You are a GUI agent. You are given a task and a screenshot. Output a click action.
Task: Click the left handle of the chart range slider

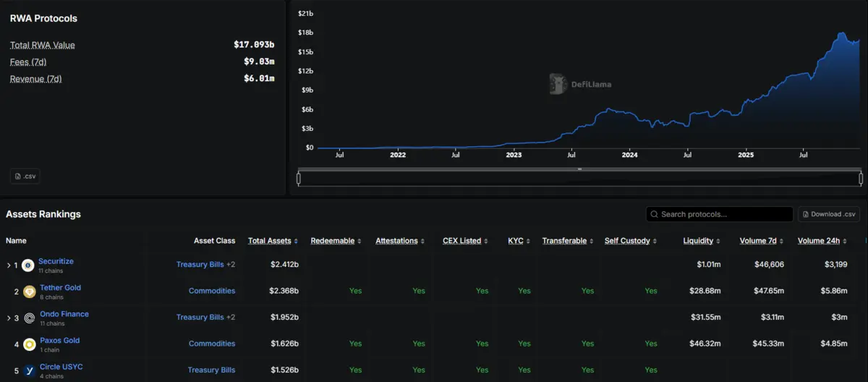[x=299, y=178]
